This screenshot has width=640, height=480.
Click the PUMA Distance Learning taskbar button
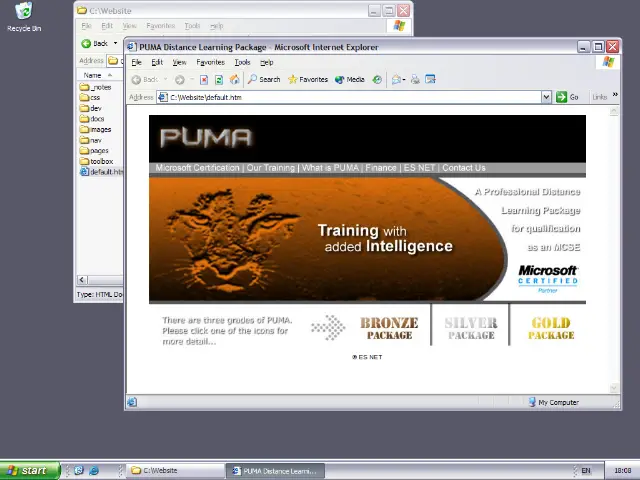coord(276,471)
